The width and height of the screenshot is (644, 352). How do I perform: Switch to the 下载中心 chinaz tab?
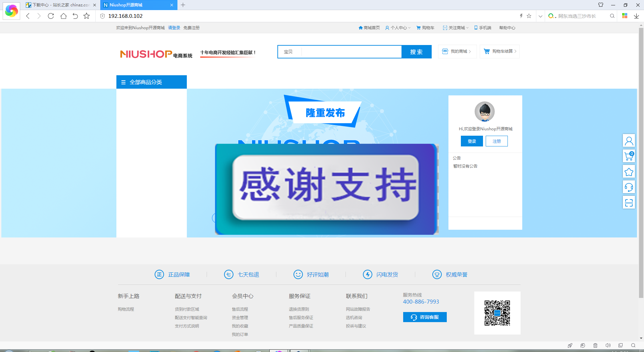point(61,5)
